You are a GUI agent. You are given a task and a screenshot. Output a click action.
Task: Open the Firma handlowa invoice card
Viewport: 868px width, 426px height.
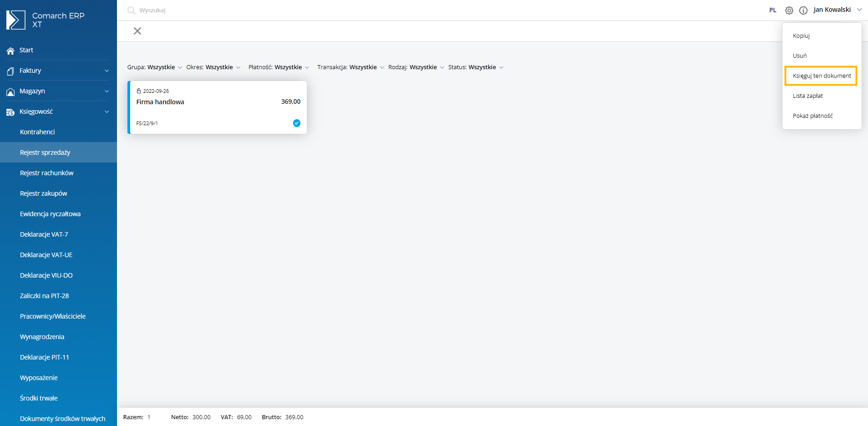pyautogui.click(x=217, y=107)
